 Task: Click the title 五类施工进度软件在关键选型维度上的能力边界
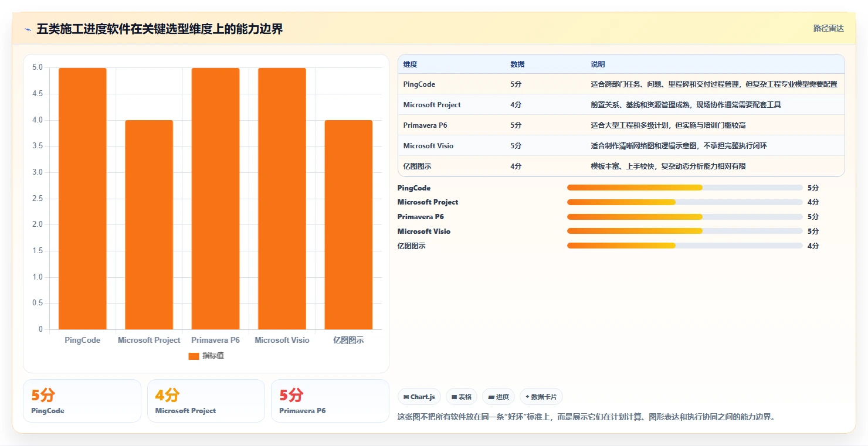(x=160, y=29)
